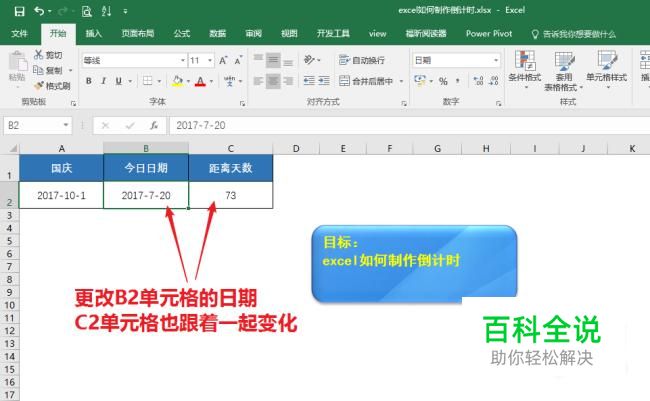
Task: Open 条件格式 conditional formatting
Action: click(x=524, y=69)
